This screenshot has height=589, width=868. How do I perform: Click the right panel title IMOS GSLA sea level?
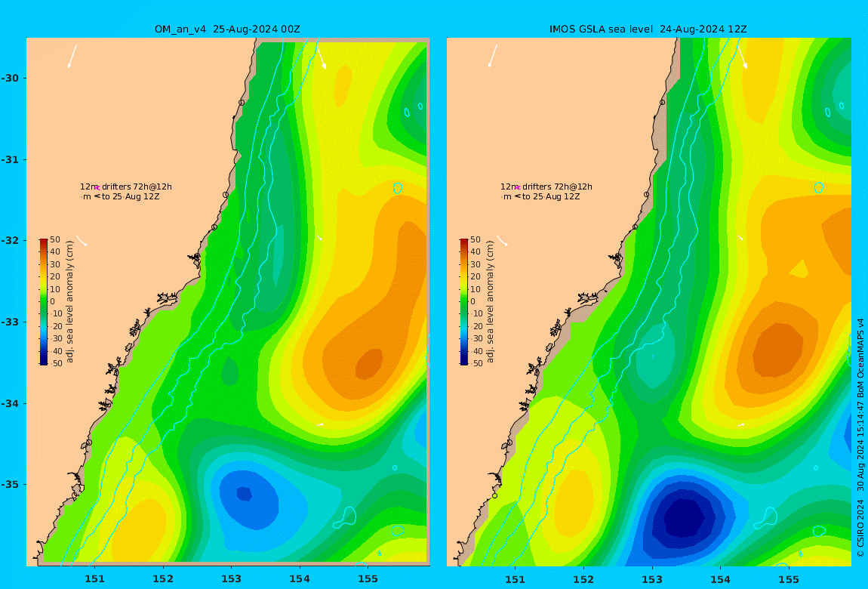(601, 29)
